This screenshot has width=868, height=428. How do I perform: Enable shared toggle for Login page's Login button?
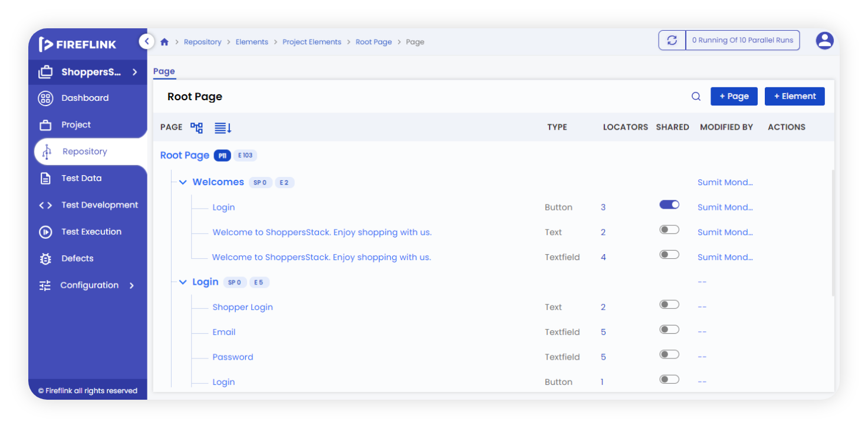[669, 379]
